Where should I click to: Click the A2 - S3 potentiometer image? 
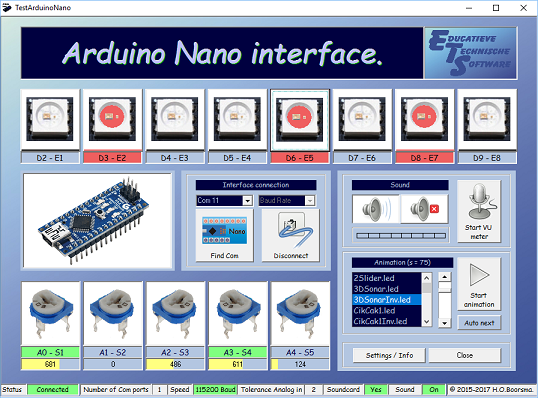click(x=175, y=313)
